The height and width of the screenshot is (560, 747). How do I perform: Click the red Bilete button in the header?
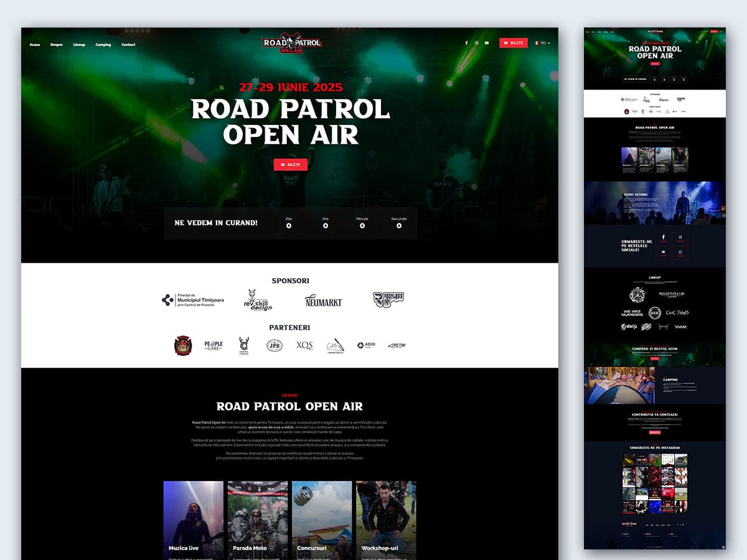click(x=514, y=43)
